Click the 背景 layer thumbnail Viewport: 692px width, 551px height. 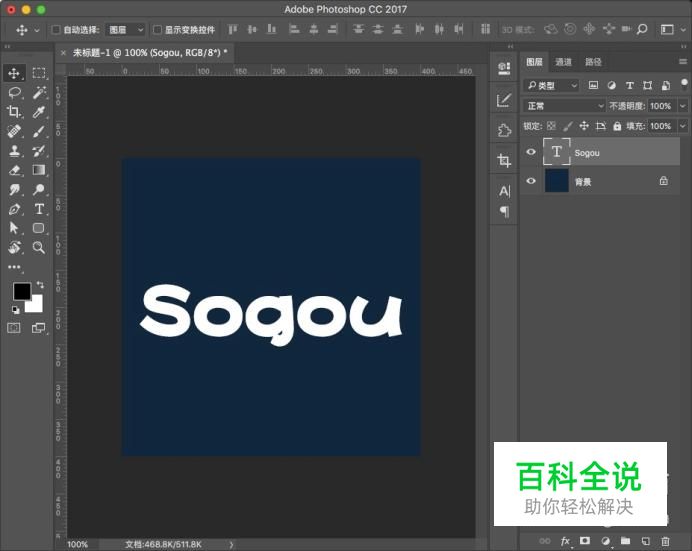[x=556, y=181]
